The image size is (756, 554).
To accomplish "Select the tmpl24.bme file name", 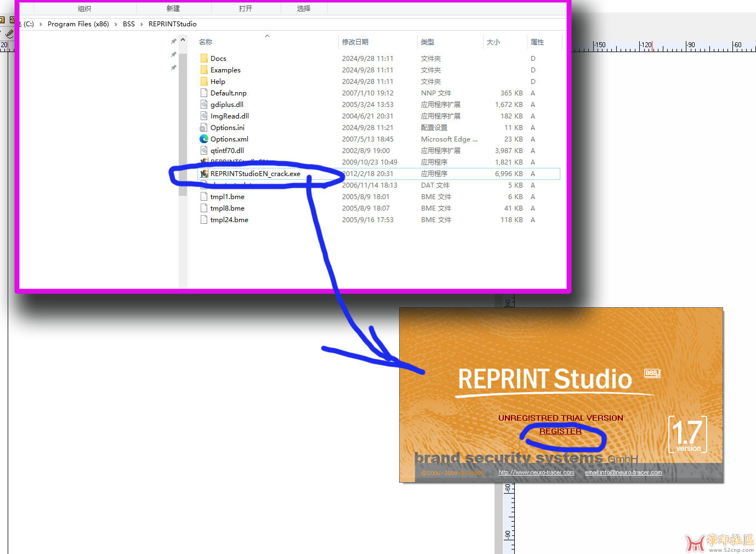I will 229,219.
